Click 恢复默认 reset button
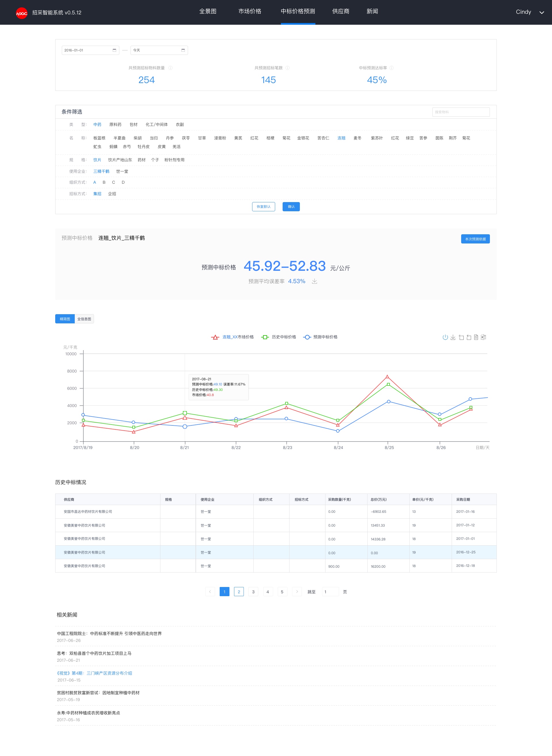This screenshot has height=756, width=552. (264, 207)
